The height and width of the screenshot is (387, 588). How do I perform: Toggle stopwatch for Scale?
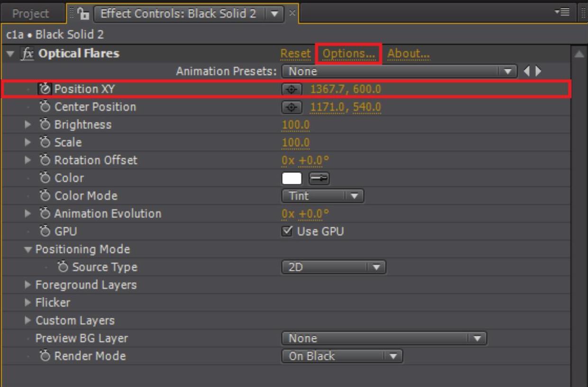pos(45,143)
